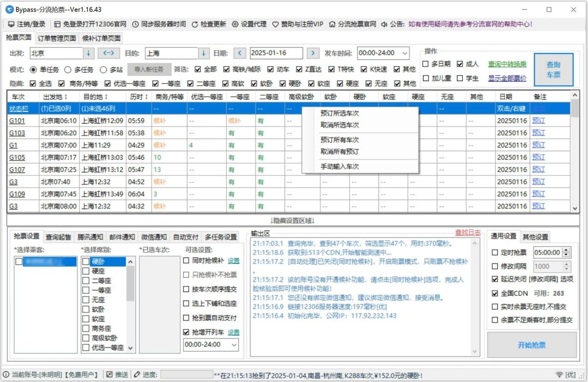Click the 查询车票 button

pyautogui.click(x=554, y=70)
